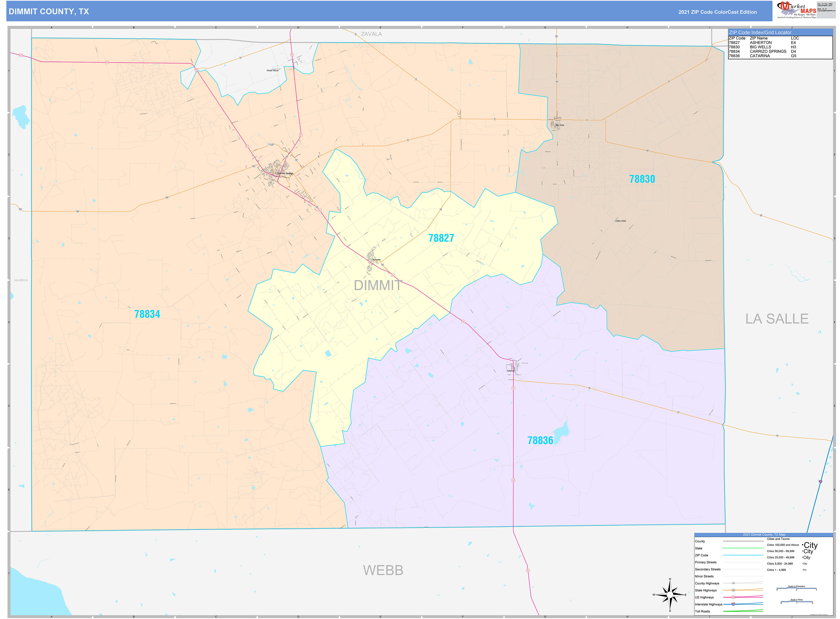Click the County Highways 123 marker in legend
The image size is (840, 619).
click(734, 583)
